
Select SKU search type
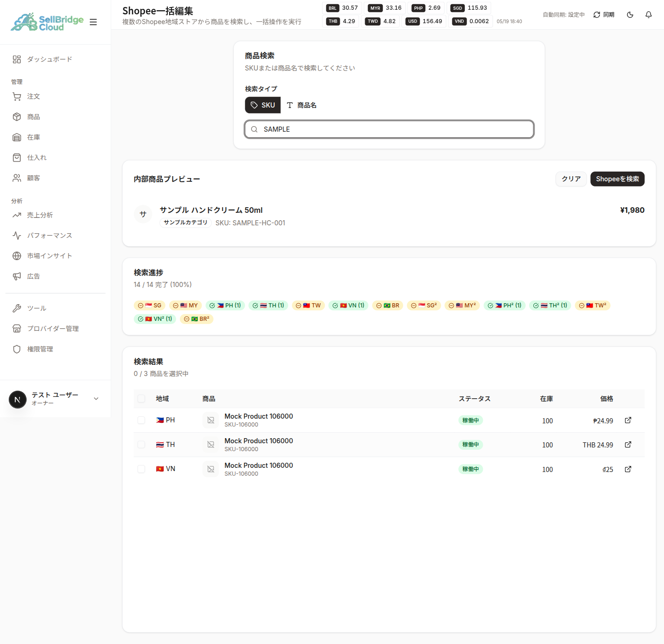(x=263, y=105)
